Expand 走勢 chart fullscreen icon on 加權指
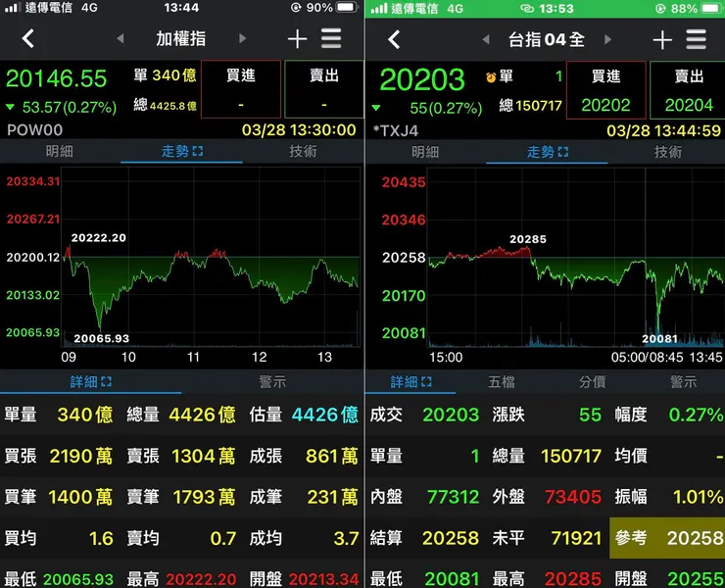This screenshot has width=725, height=588. [x=198, y=151]
